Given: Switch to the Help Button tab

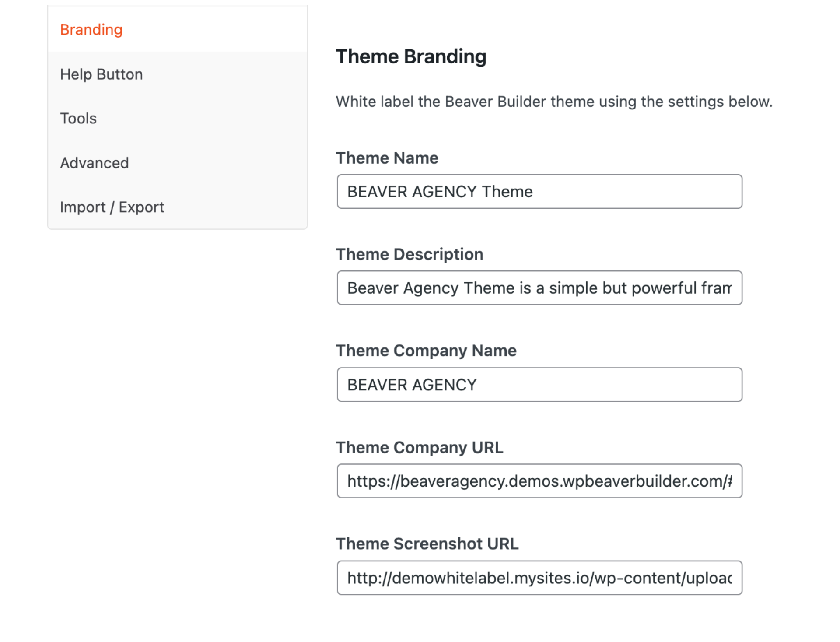Looking at the screenshot, I should coord(101,74).
